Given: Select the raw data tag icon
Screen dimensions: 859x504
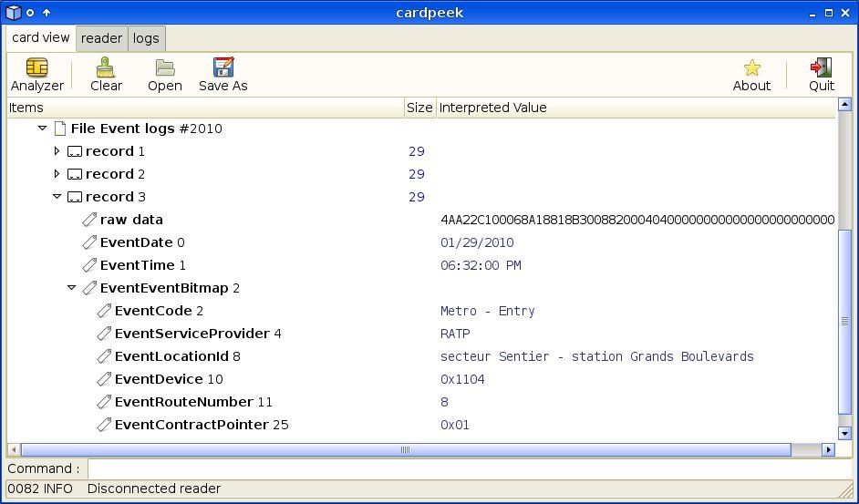Looking at the screenshot, I should tap(89, 220).
